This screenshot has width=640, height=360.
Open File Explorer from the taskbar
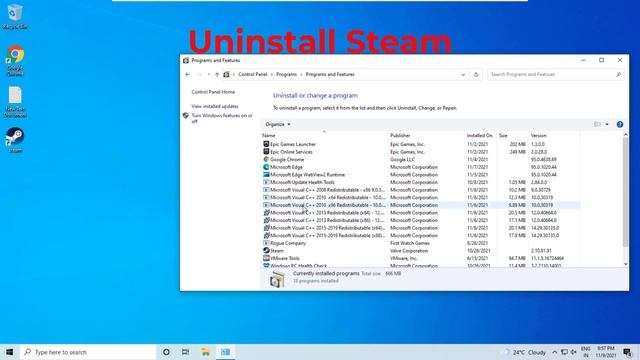tap(206, 352)
